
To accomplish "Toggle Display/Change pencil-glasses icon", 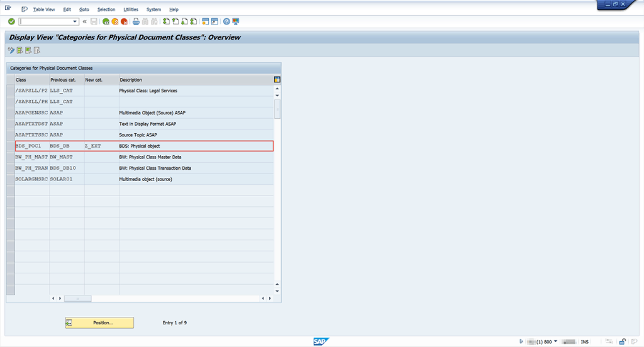I will coord(11,50).
